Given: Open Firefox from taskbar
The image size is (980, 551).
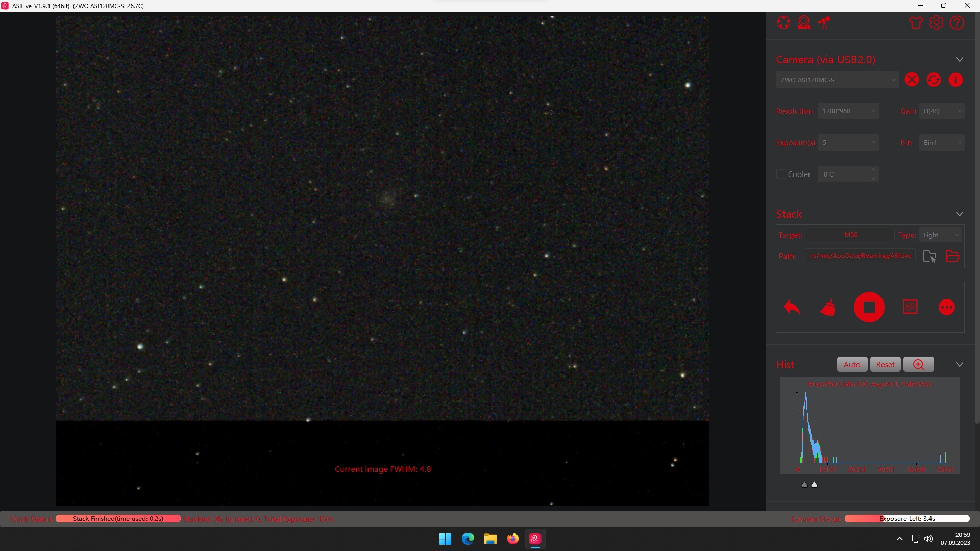Looking at the screenshot, I should tap(512, 539).
